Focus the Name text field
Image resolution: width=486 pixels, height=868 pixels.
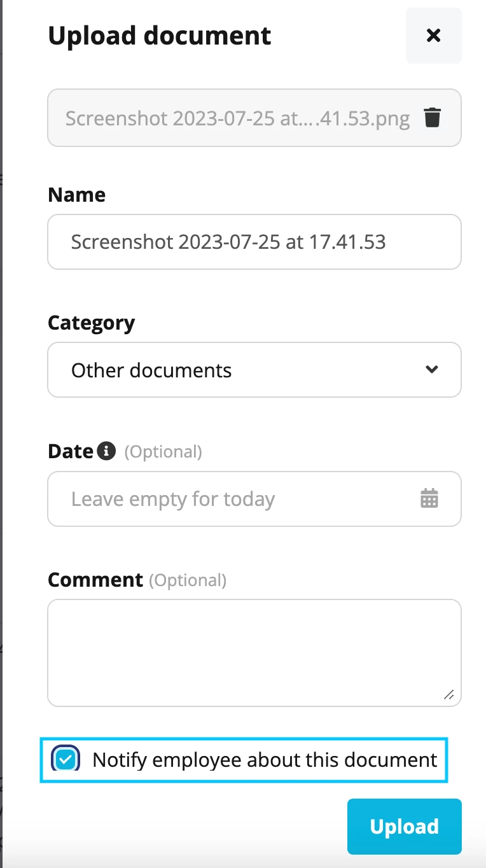click(254, 242)
